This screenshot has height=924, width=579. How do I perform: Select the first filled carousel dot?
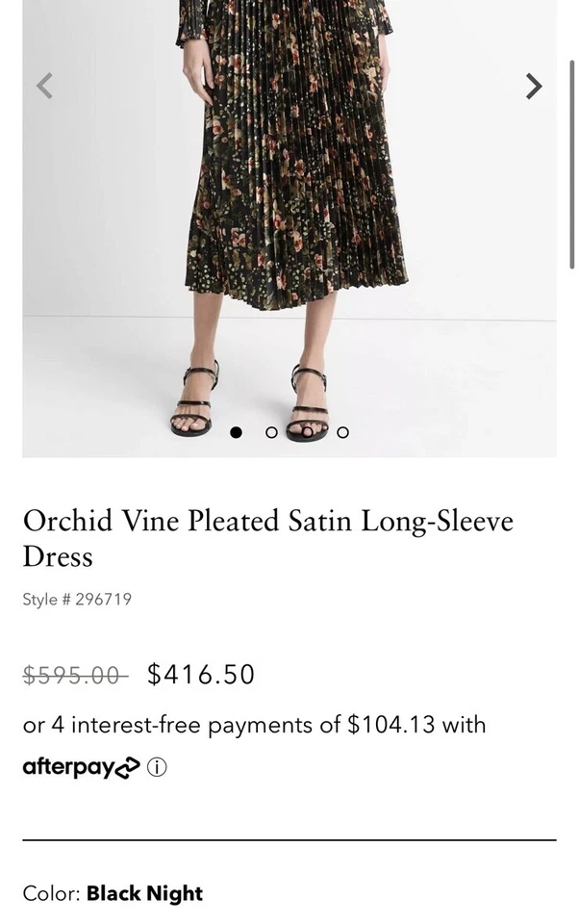point(236,432)
